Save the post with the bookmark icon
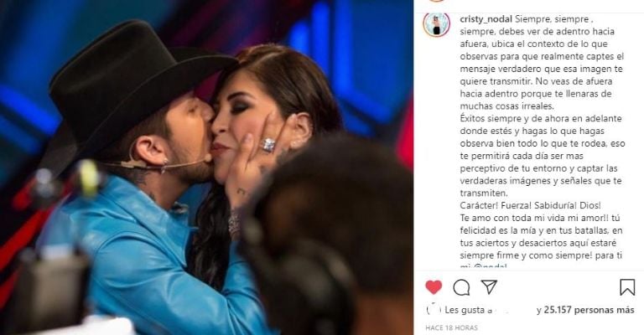The height and width of the screenshot is (335, 644). pos(627,287)
